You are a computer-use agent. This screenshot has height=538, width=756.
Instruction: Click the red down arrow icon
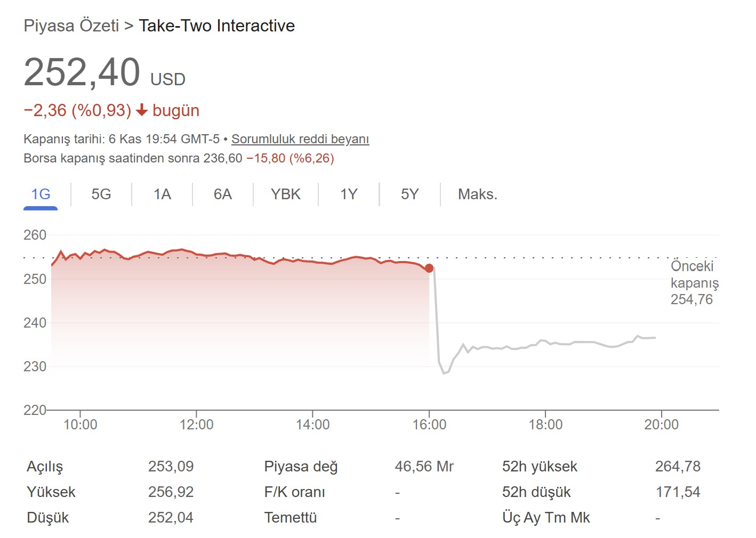coord(142,110)
